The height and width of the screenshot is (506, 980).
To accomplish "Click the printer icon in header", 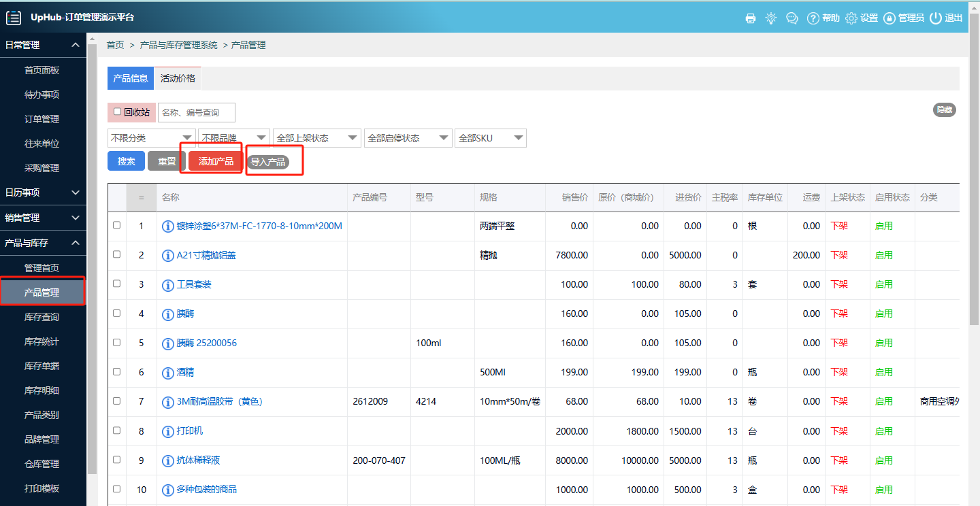I will coord(751,18).
